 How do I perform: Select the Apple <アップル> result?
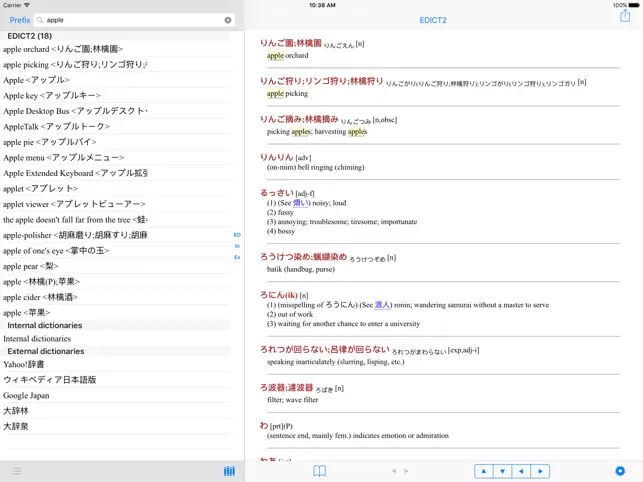[116, 80]
